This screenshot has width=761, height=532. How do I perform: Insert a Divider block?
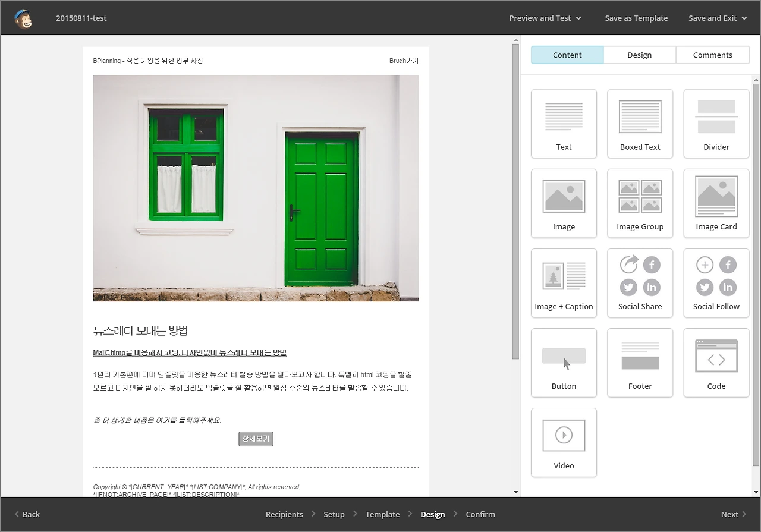(716, 124)
